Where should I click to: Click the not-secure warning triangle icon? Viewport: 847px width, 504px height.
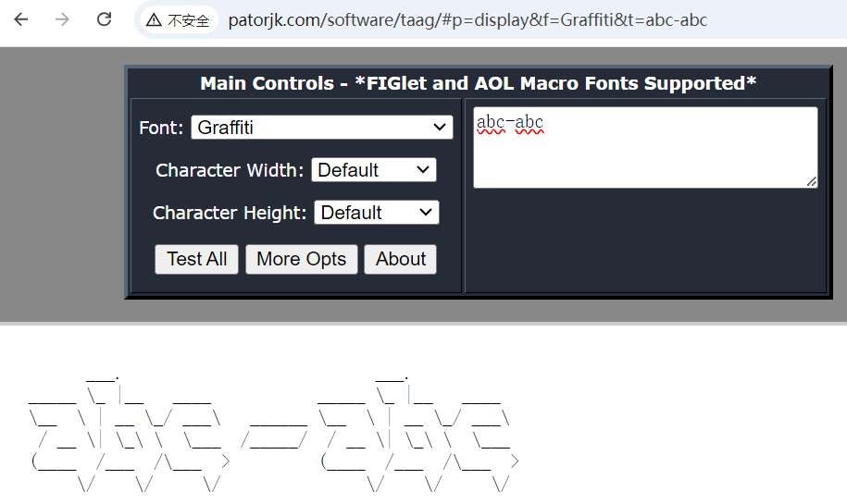coord(154,19)
